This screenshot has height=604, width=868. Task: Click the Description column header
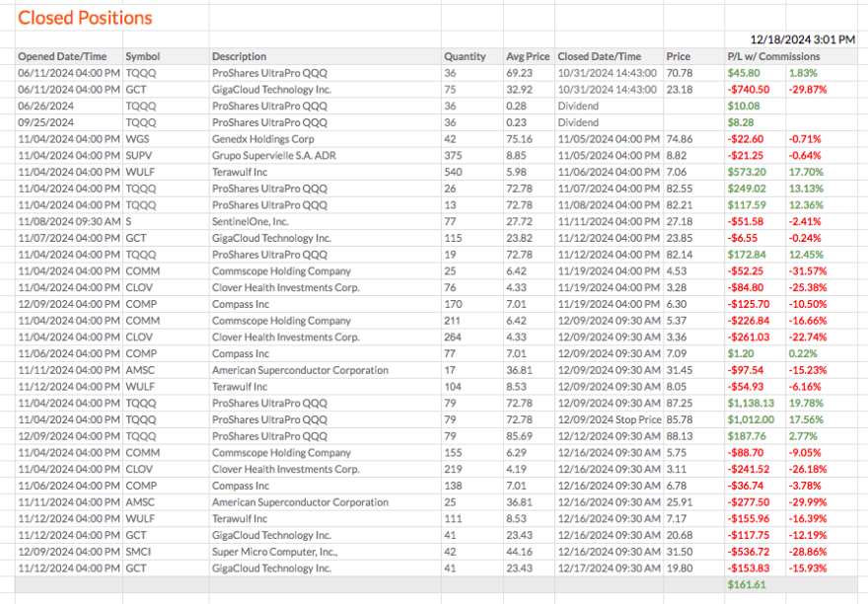(x=239, y=56)
